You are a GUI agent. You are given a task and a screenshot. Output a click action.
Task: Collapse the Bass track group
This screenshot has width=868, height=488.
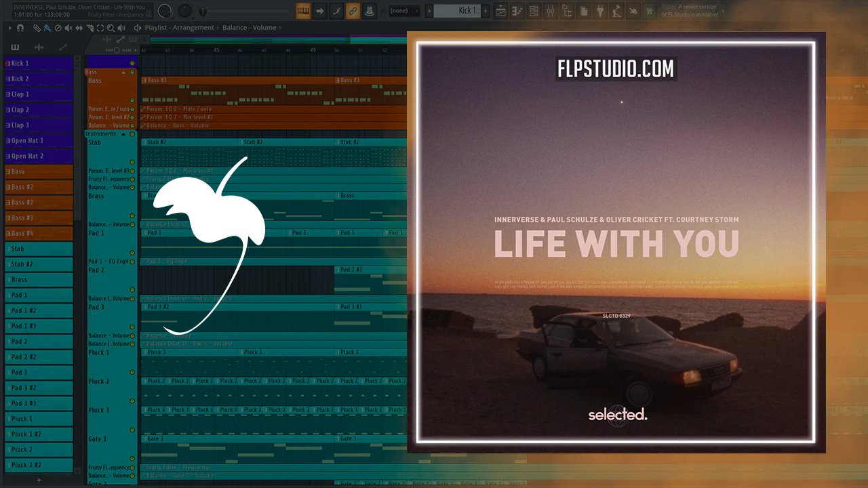tap(123, 72)
